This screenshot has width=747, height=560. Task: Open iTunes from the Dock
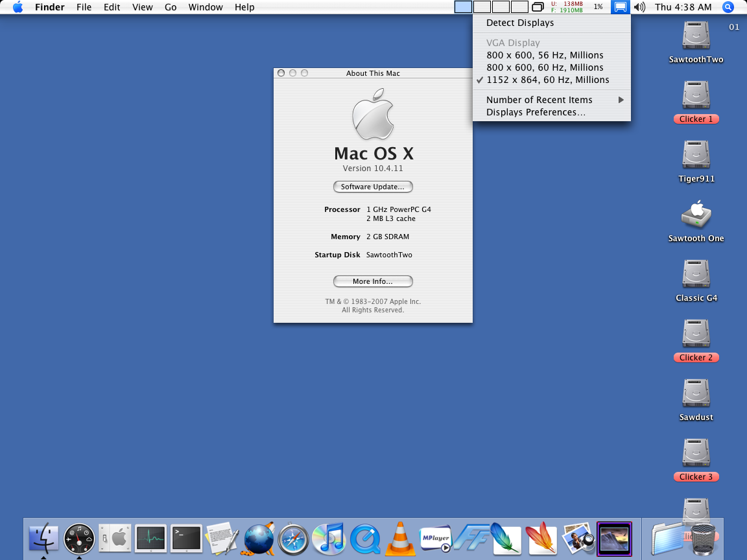[329, 539]
